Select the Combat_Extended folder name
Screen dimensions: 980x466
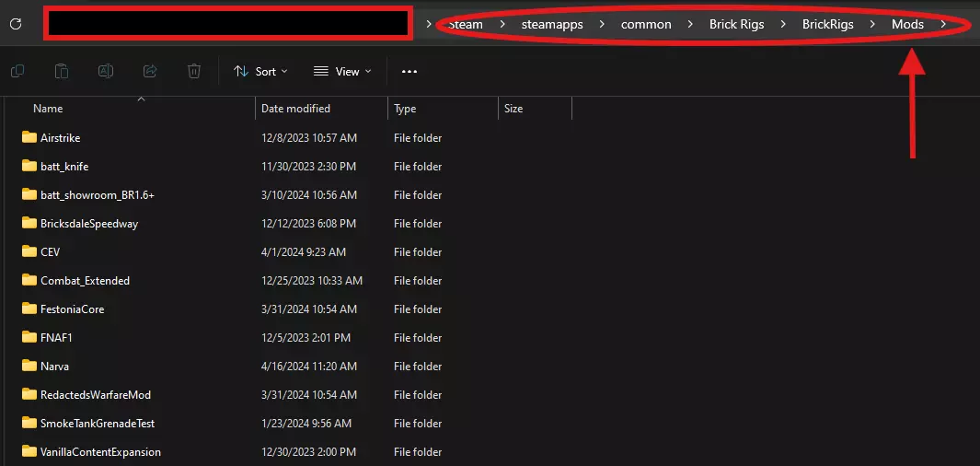coord(85,281)
